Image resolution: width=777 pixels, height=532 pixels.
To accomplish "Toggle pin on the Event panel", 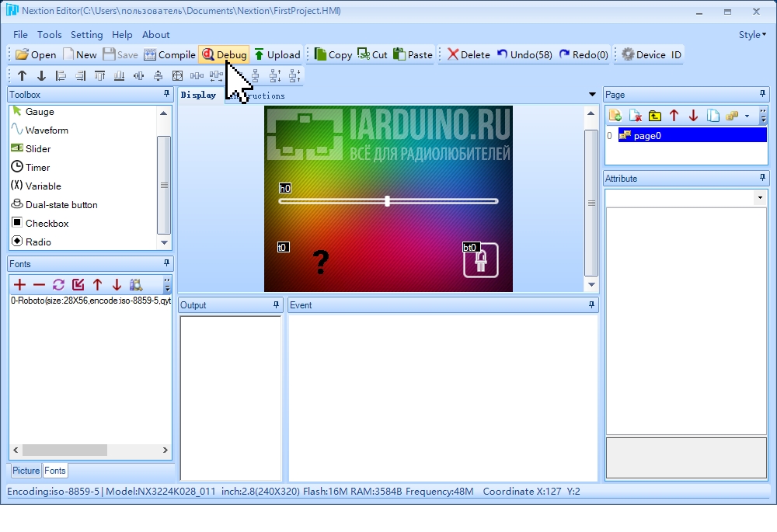I will tap(591, 304).
